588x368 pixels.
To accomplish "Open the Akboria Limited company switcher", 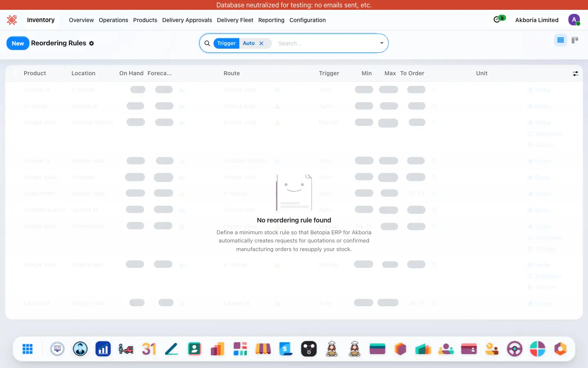I will 537,20.
